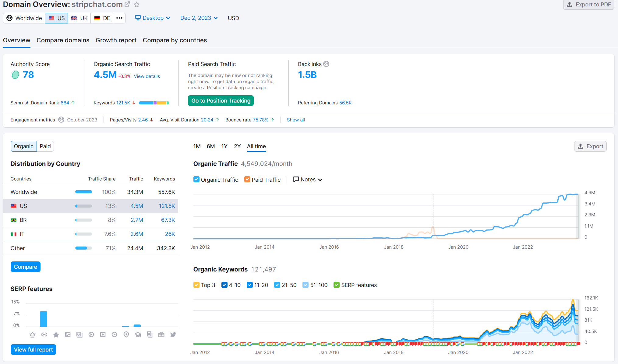
Task: Select the single Image SERP feature icon
Action: click(68, 335)
